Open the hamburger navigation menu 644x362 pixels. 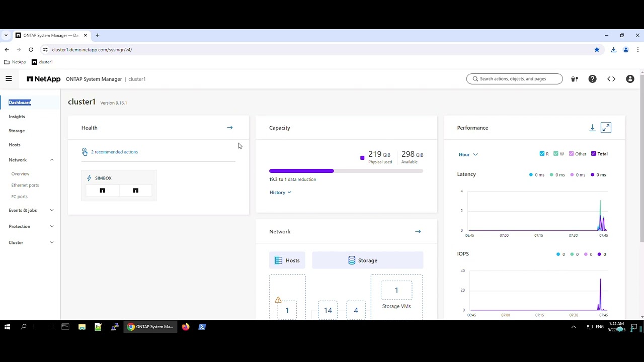coord(9,79)
